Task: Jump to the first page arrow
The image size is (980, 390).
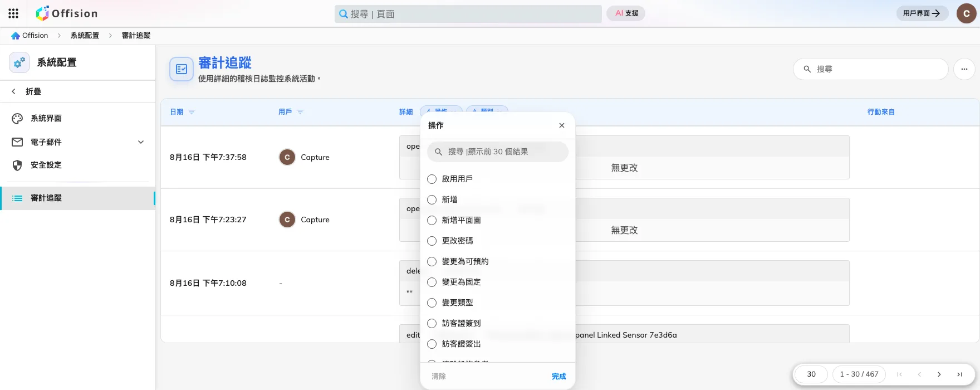Action: (x=899, y=374)
